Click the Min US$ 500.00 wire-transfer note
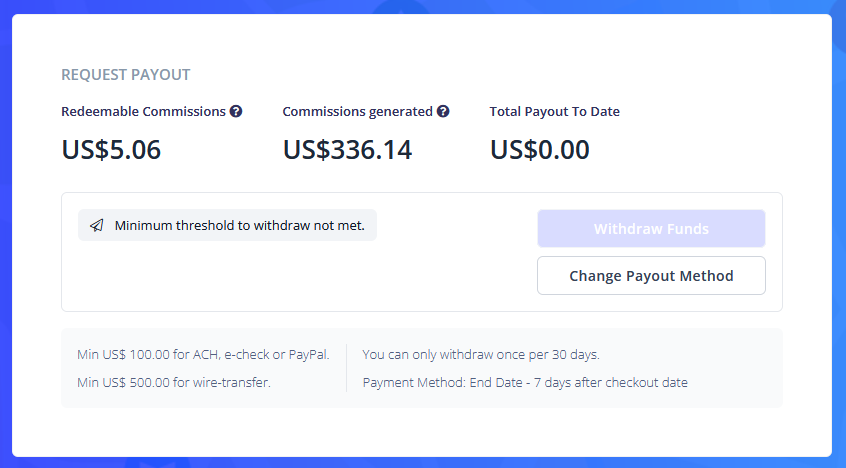 pyautogui.click(x=174, y=383)
